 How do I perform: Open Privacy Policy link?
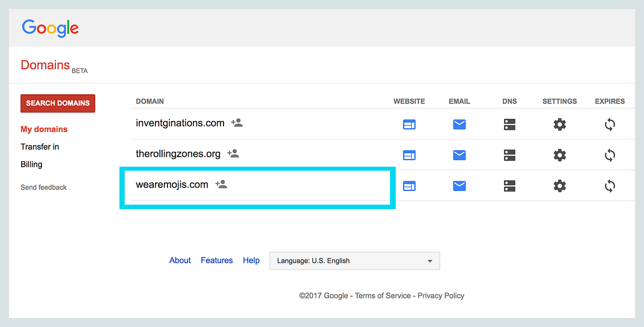pos(441,296)
